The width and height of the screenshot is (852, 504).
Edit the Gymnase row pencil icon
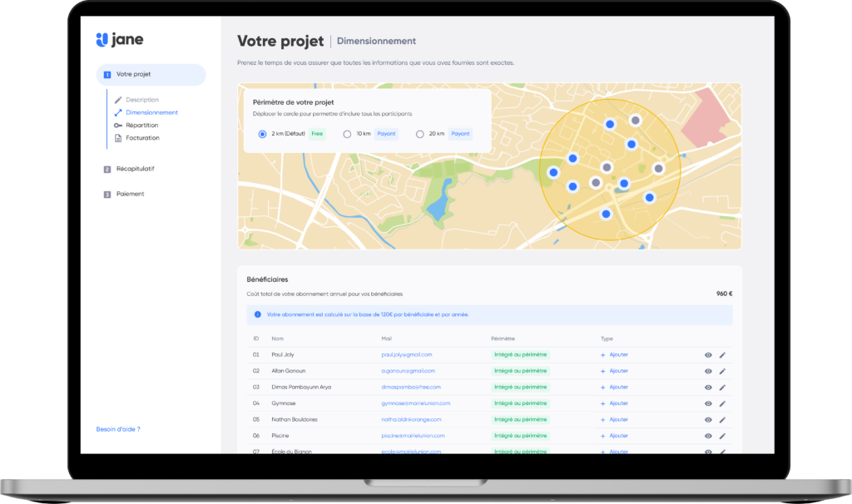pyautogui.click(x=722, y=403)
